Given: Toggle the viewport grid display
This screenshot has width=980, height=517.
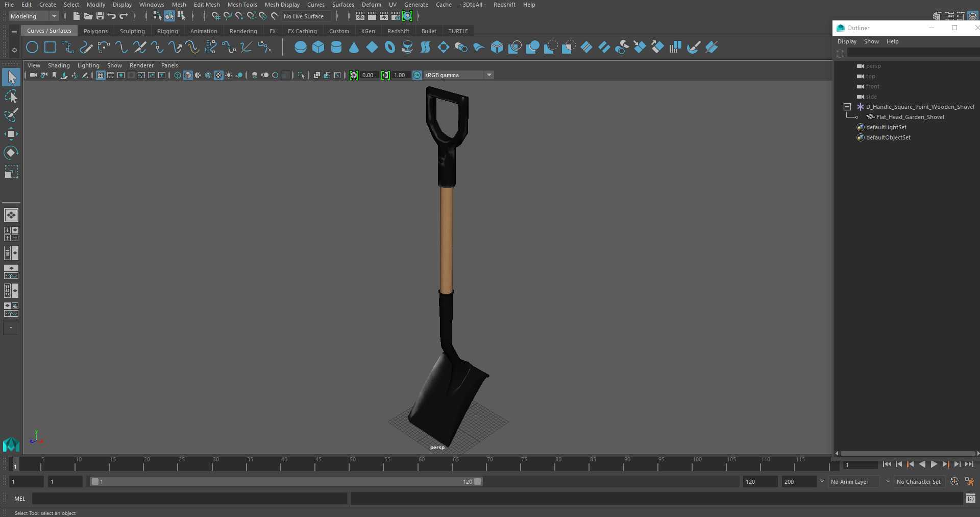Looking at the screenshot, I should coord(101,75).
